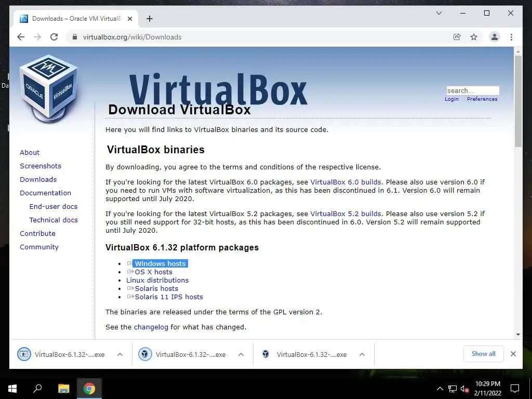The height and width of the screenshot is (399, 532).
Task: Click third downloaded VirtualBox exe file icon
Action: tap(265, 354)
